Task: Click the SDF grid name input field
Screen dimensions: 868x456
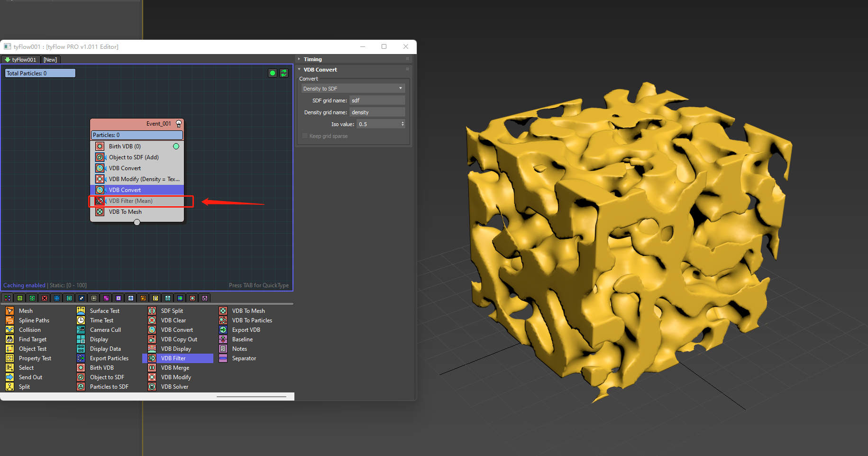Action: 377,100
